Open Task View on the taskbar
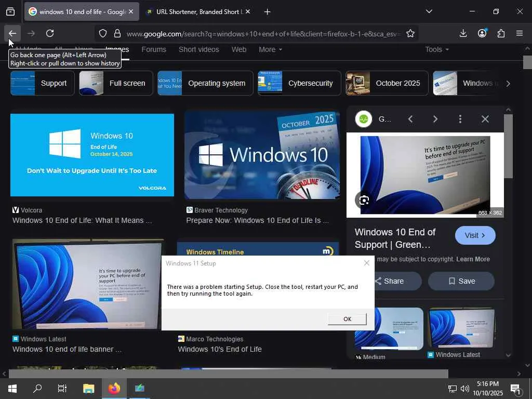Image resolution: width=532 pixels, height=399 pixels. pos(62,388)
